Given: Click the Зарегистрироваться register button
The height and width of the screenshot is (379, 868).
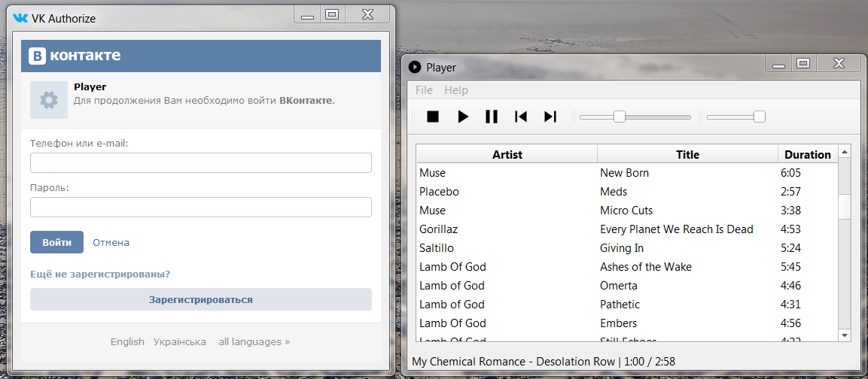Looking at the screenshot, I should (201, 299).
